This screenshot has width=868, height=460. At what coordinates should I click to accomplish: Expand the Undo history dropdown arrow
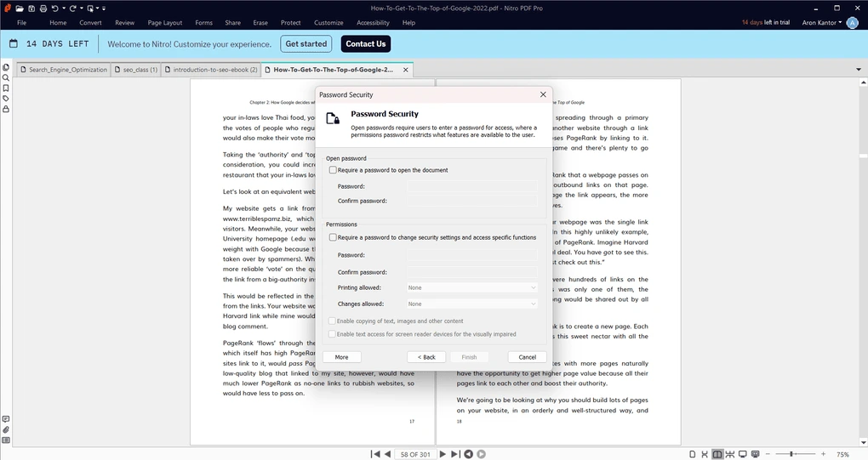64,9
